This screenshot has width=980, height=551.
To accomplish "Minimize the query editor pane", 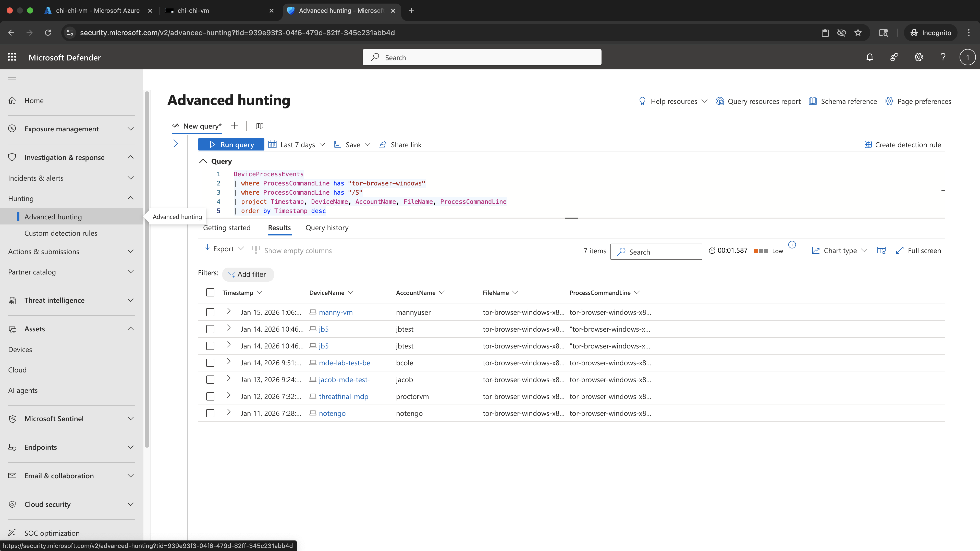I will [x=943, y=190].
